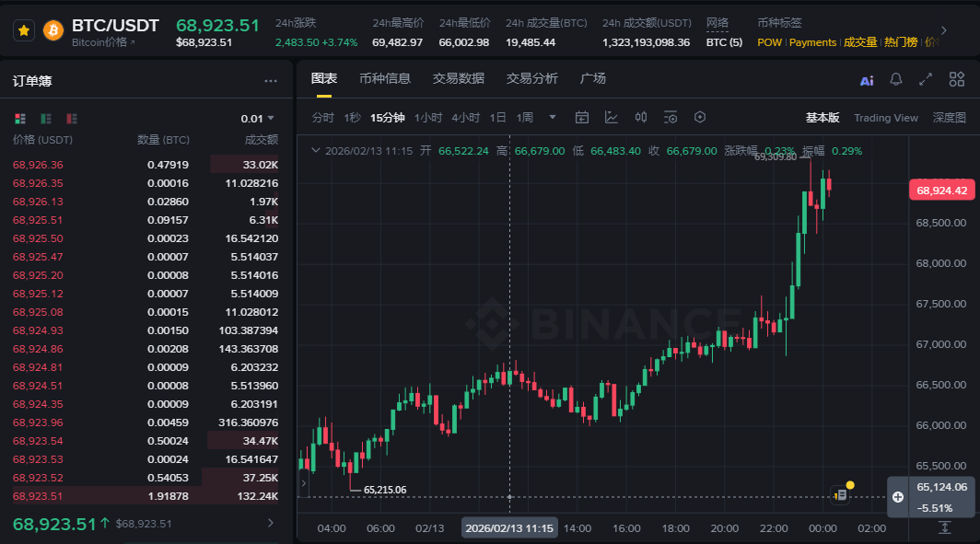This screenshot has height=544, width=980.
Task: Select ask price 68,926.36 in order book
Action: click(x=38, y=165)
